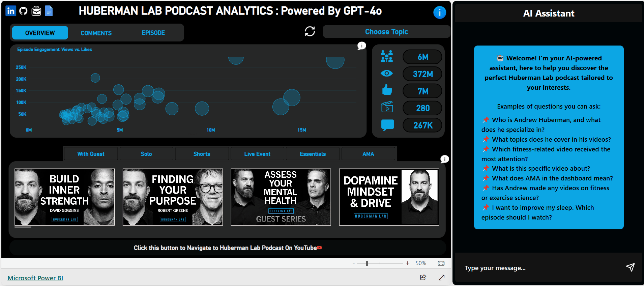This screenshot has width=644, height=286.
Task: Click the 50% zoom percentage value
Action: pyautogui.click(x=421, y=263)
